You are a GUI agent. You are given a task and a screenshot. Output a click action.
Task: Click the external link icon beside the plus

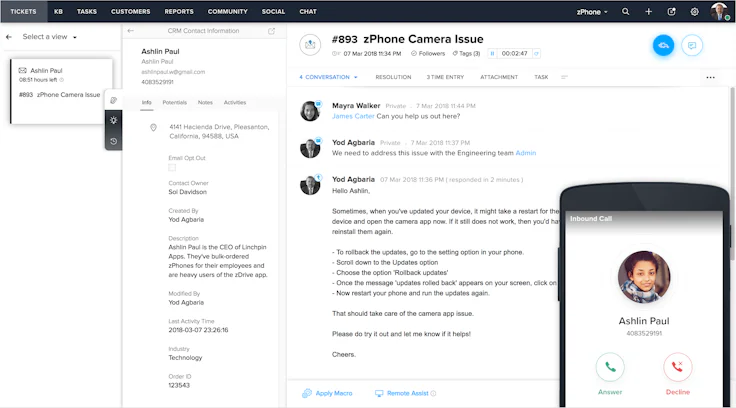pyautogui.click(x=671, y=12)
